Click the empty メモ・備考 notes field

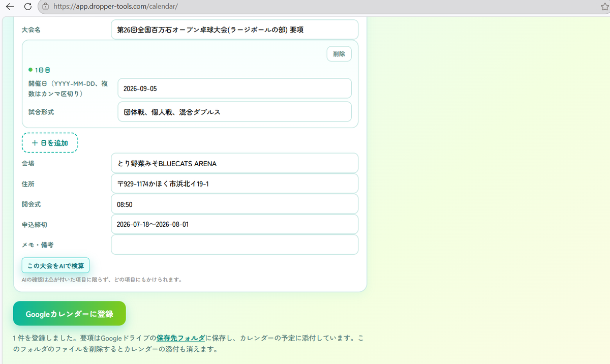point(234,245)
